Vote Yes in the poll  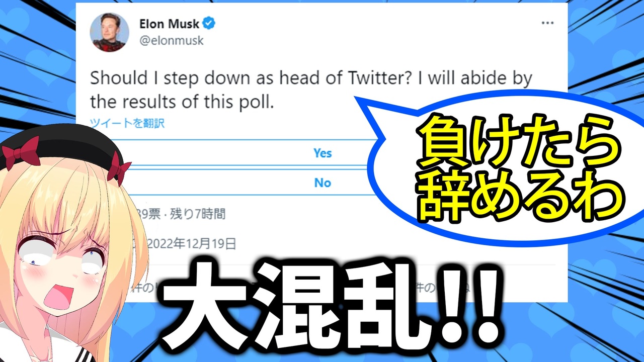(323, 153)
